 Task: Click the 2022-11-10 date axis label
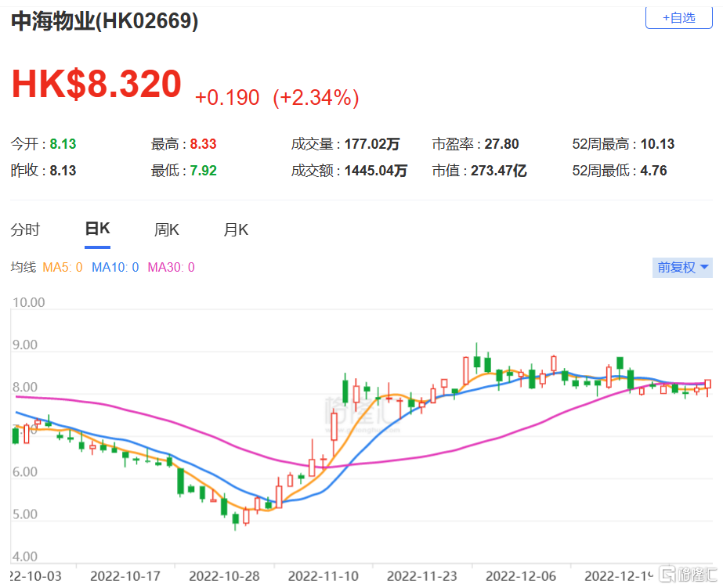tap(324, 576)
